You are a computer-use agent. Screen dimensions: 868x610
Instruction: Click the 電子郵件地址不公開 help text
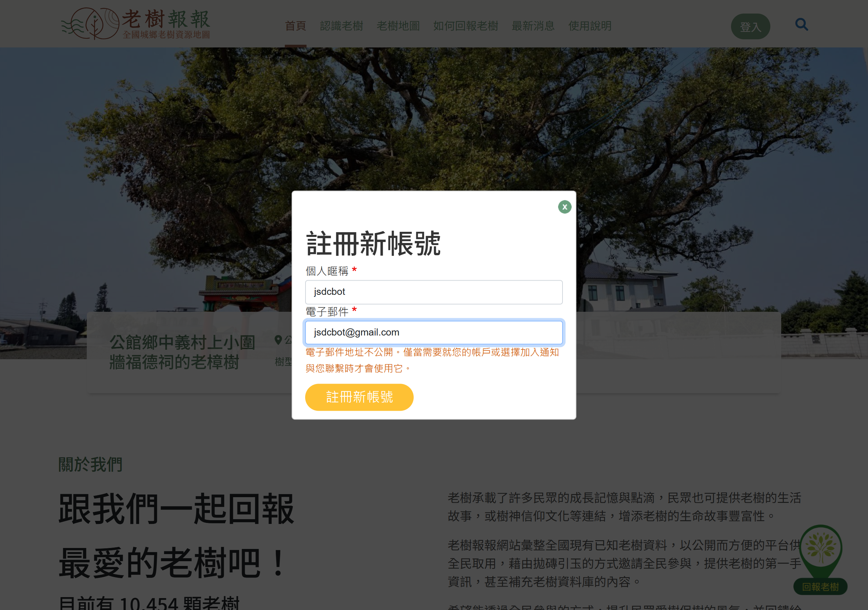point(432,360)
